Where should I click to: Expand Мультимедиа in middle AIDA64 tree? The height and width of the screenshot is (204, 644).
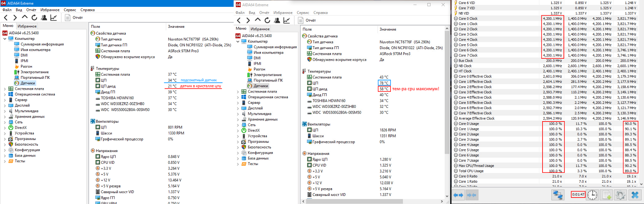[238, 114]
